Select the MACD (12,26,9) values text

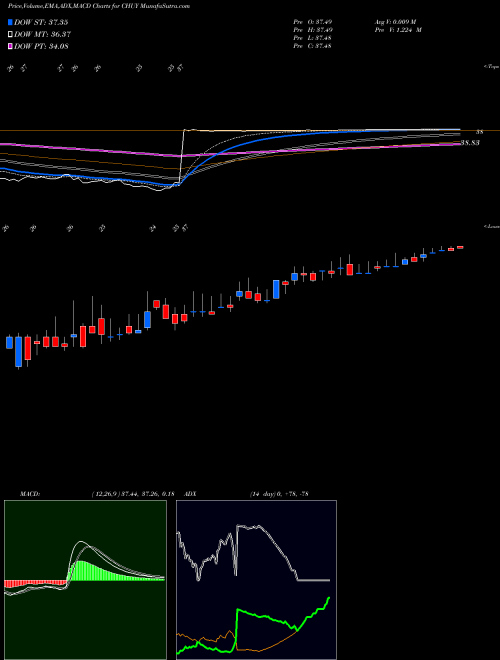(133, 494)
